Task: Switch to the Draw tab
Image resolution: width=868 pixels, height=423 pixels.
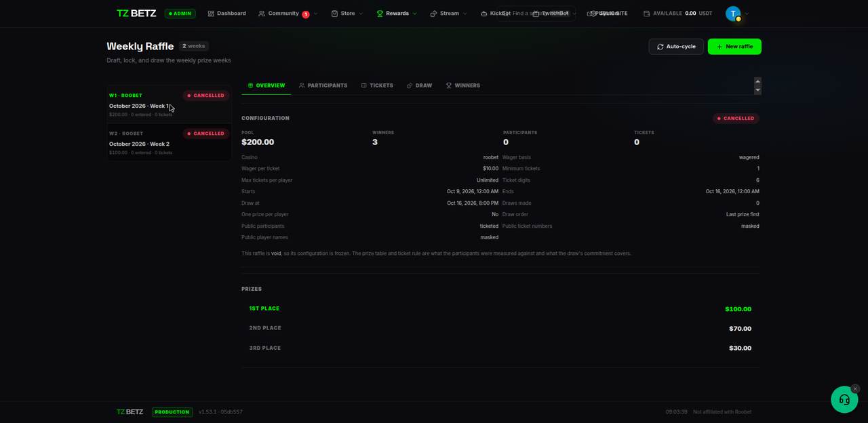Action: [x=419, y=85]
